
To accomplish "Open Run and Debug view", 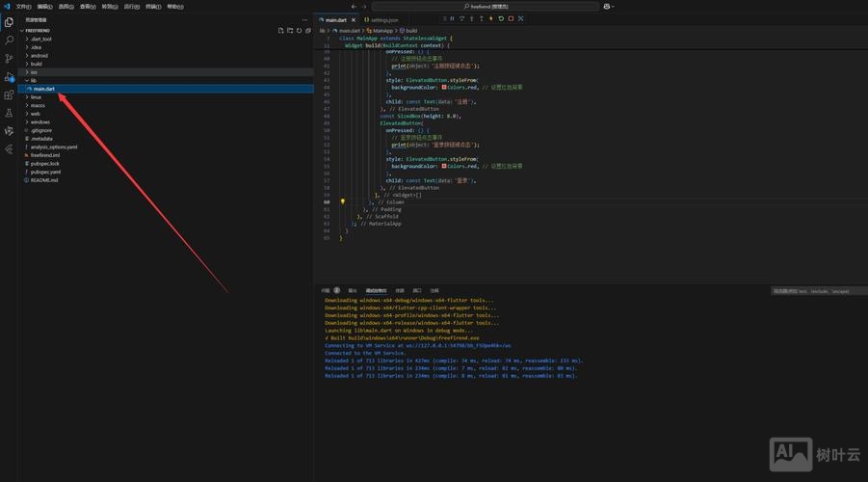I will click(9, 77).
